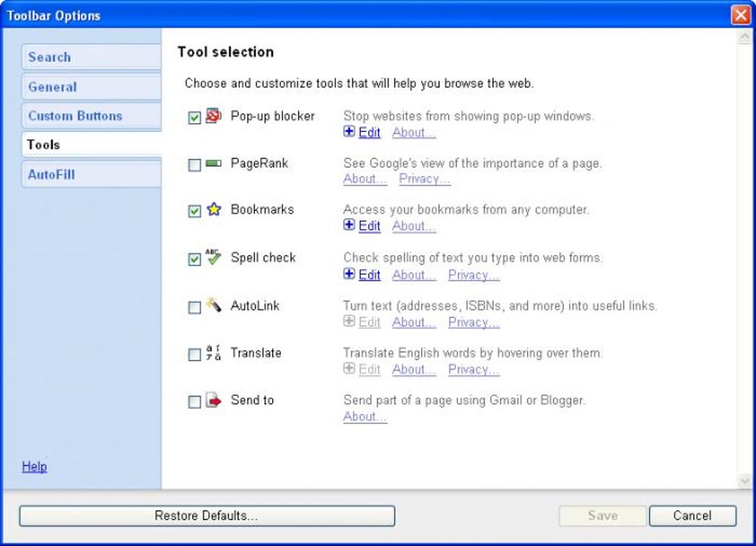756x546 pixels.
Task: Tick the Send to checkbox
Action: (194, 401)
